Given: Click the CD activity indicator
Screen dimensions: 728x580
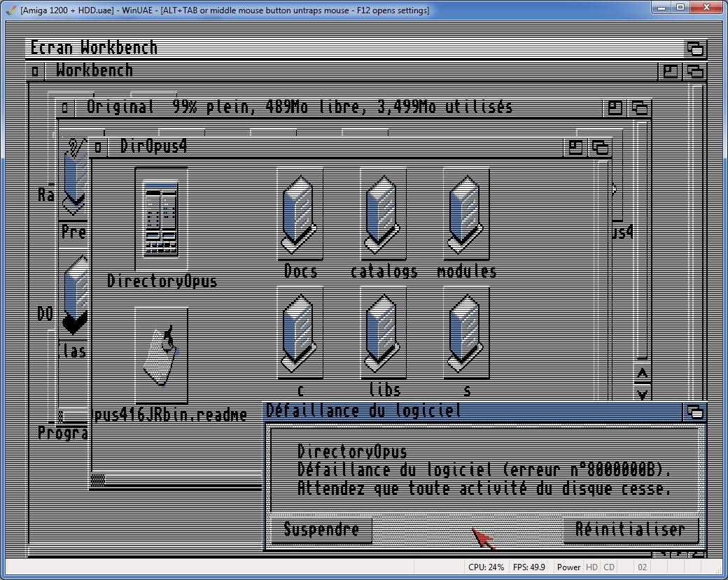Looking at the screenshot, I should [609, 567].
